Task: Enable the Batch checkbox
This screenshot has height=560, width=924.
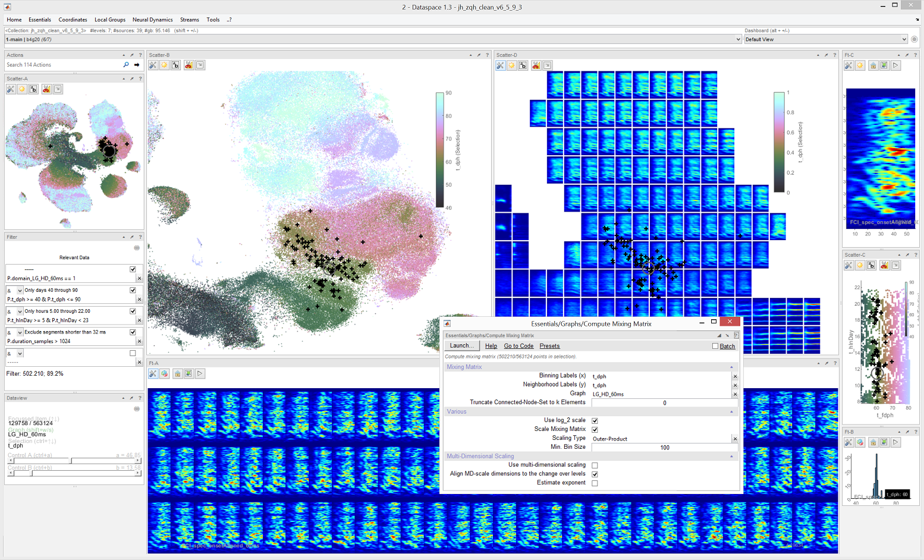Action: pos(715,346)
